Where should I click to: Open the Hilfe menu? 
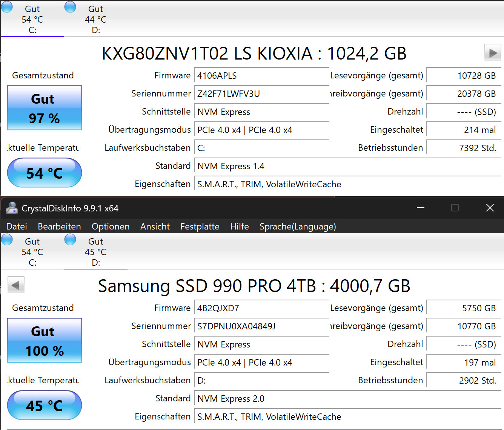(240, 226)
